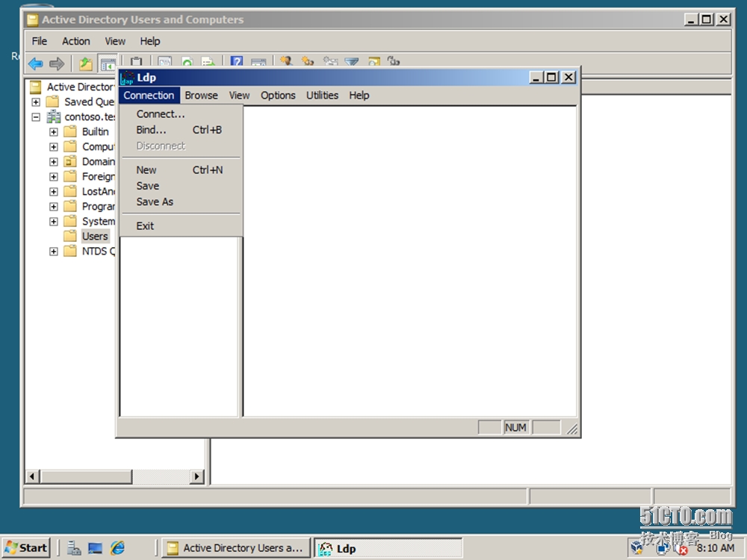
Task: Expand the Program Data node
Action: pos(53,207)
